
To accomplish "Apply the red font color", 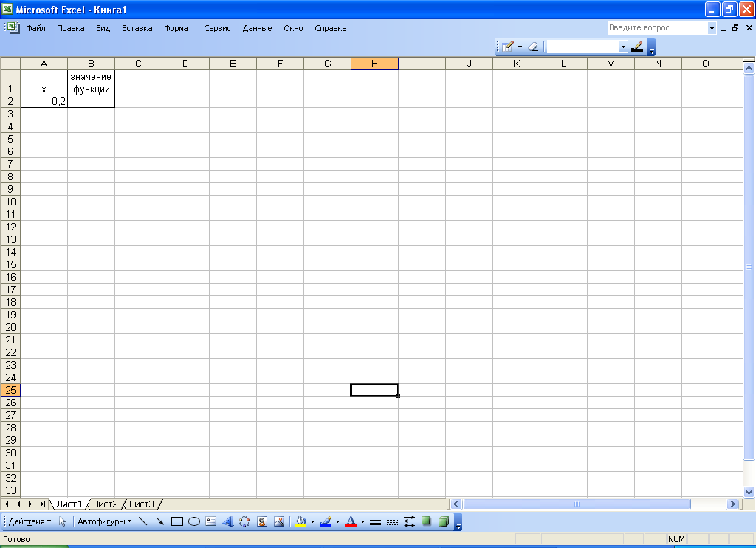I will [x=351, y=521].
